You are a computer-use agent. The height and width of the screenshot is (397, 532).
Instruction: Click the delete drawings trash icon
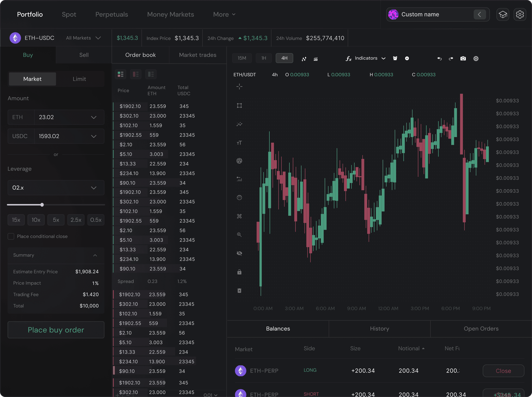239,290
